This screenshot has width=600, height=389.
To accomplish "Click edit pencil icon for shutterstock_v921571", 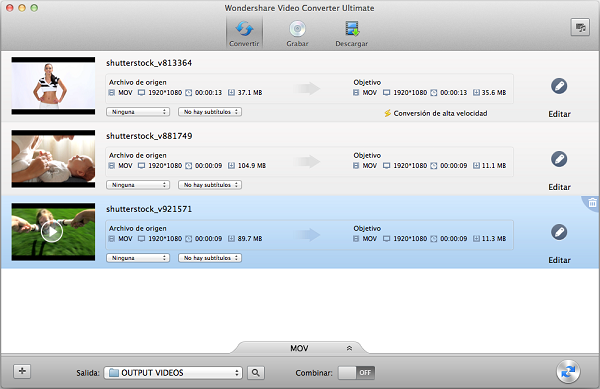I will [559, 232].
